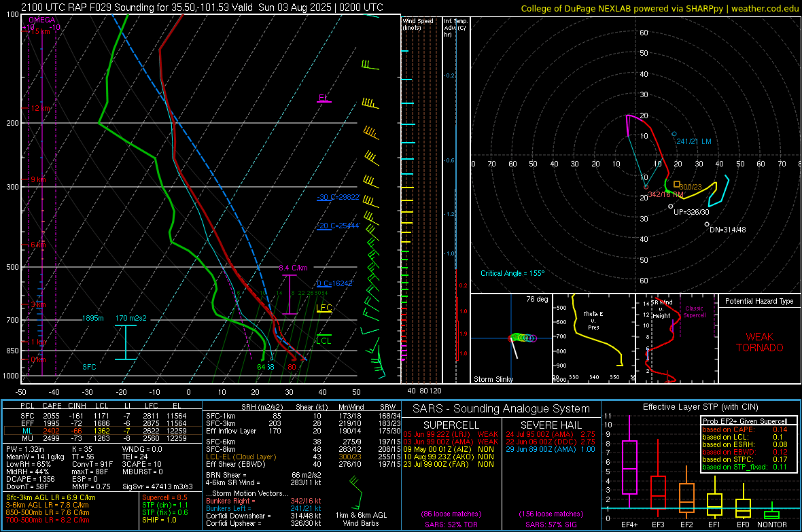Click 'Corfidi Downshear = 314/48 kt' row
Screen dimensions: 802x532
click(264, 516)
